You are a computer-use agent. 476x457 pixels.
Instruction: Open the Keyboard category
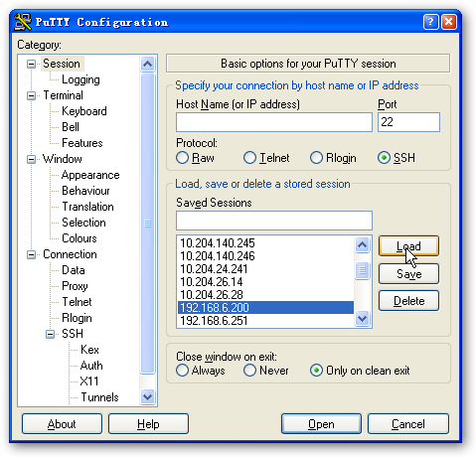pyautogui.click(x=84, y=111)
